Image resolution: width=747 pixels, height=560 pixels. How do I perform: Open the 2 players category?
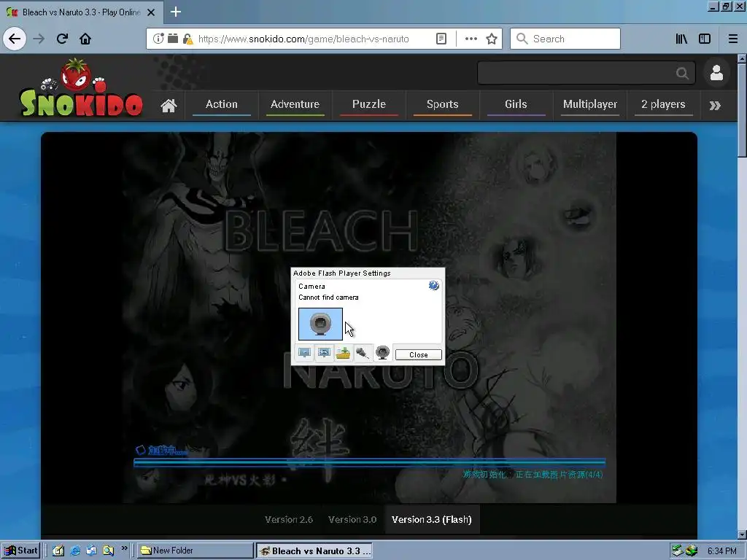click(x=663, y=104)
